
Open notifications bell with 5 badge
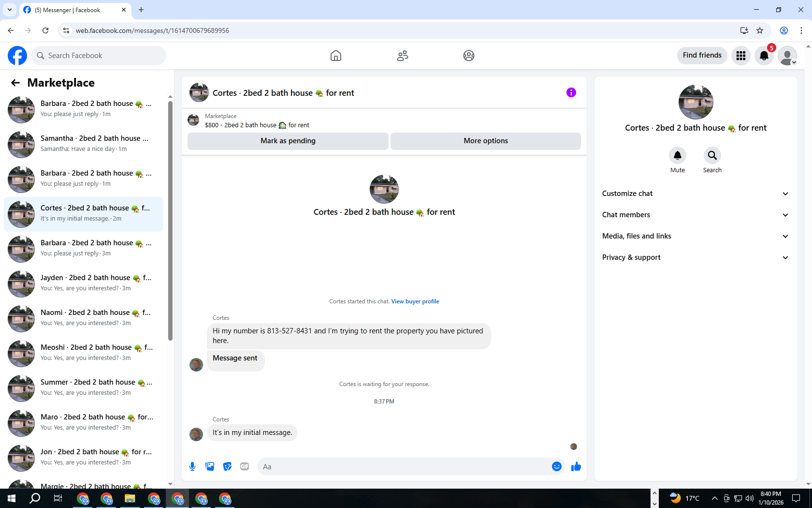point(764,56)
